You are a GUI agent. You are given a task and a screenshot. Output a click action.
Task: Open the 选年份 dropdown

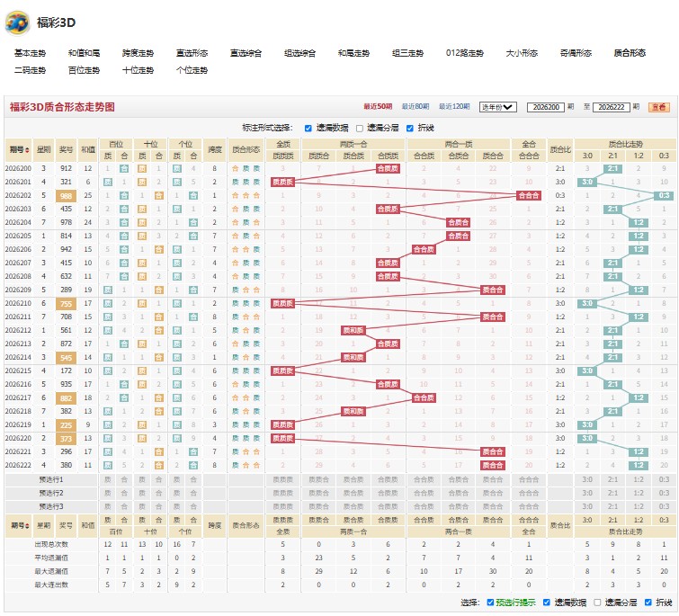[497, 107]
